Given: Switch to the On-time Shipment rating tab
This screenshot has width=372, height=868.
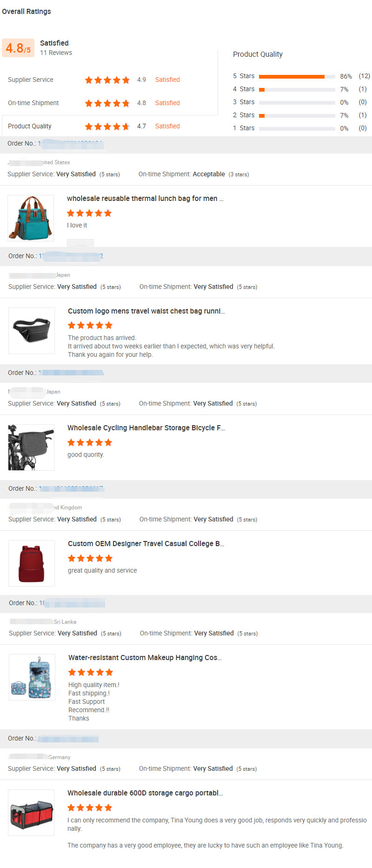Looking at the screenshot, I should pyautogui.click(x=33, y=103).
